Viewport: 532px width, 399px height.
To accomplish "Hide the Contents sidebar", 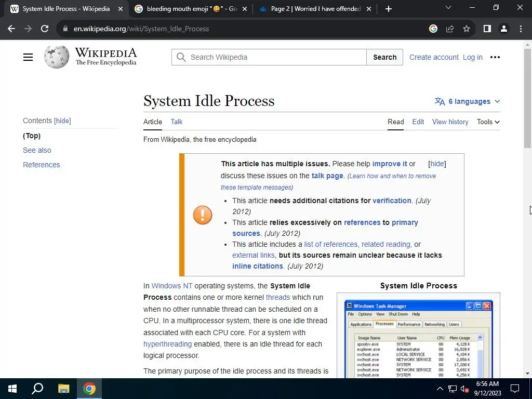I will click(62, 121).
